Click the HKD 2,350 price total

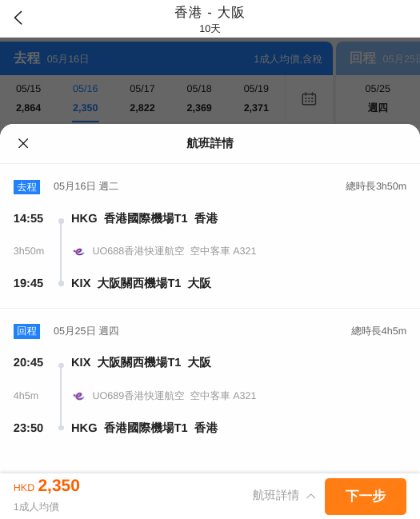tap(46, 486)
